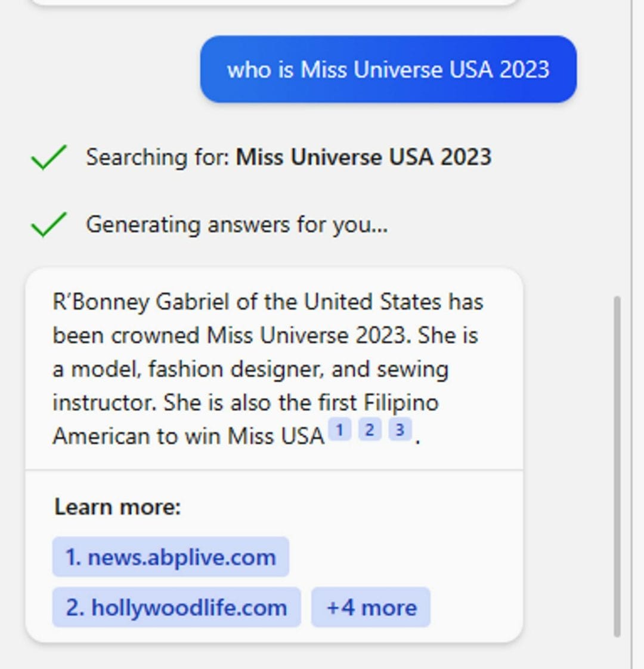Click the green checkmark beside Generating answers
Screen dimensions: 644x669
(49, 224)
